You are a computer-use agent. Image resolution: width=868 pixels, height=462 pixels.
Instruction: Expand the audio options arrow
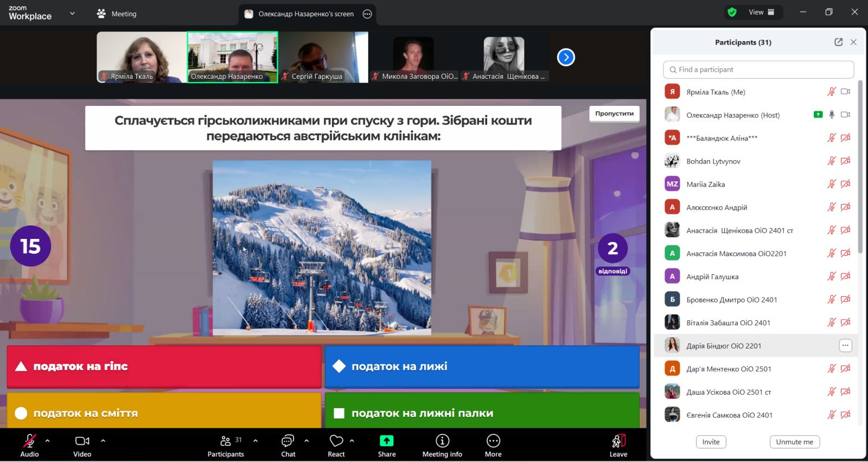click(48, 441)
